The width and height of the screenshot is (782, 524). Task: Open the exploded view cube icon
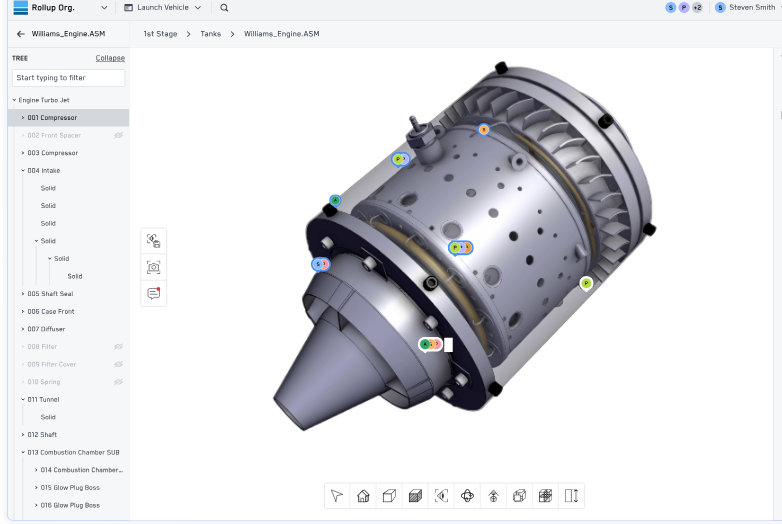click(519, 496)
